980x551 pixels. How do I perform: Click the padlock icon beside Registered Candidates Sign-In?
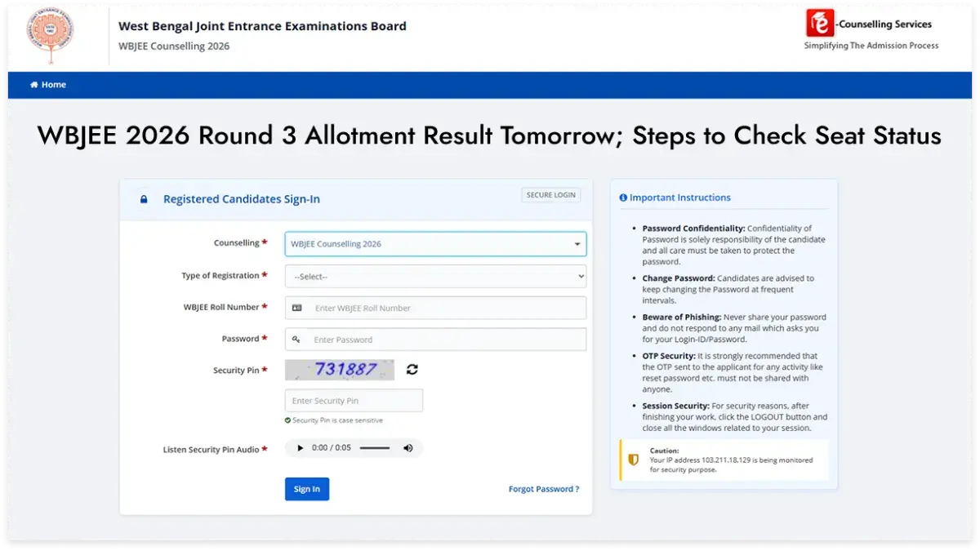144,199
